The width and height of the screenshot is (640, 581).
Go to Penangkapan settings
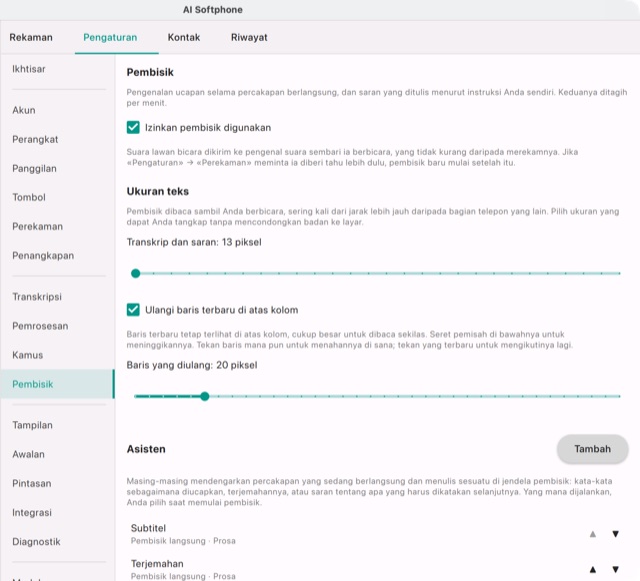click(57, 256)
